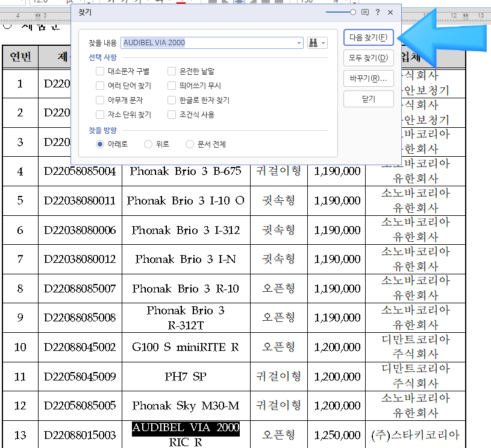Enable the 여러 단어 찾기 checkbox
This screenshot has width=491, height=448.
tap(100, 86)
